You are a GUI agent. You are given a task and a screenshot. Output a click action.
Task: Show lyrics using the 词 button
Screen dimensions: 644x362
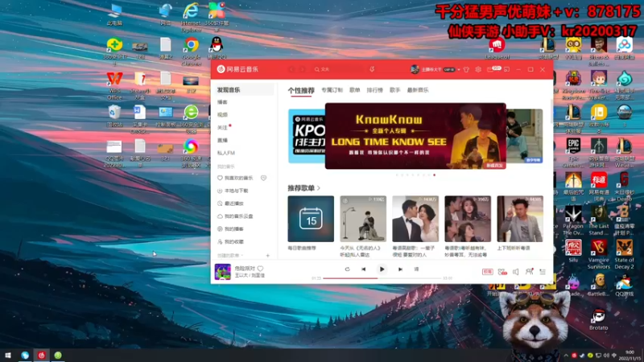point(416,269)
